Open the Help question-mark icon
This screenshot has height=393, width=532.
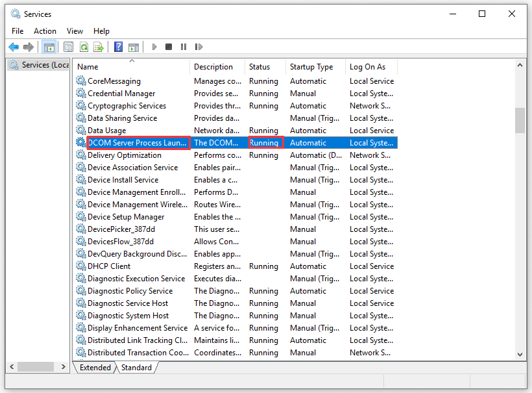click(119, 47)
